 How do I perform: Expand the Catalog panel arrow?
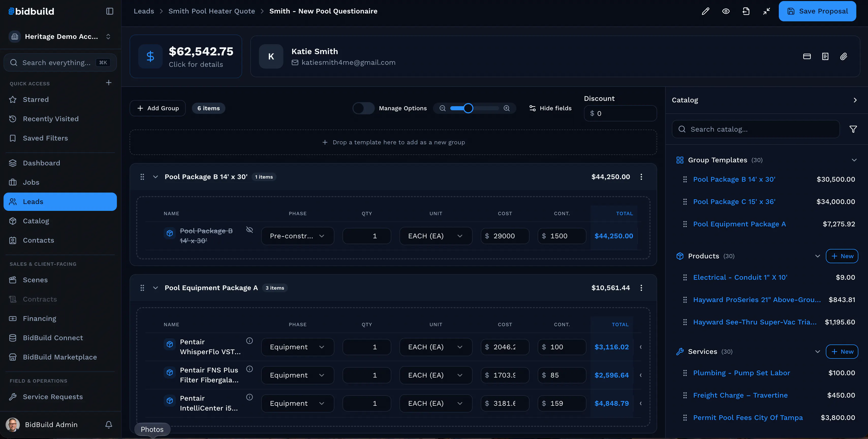[855, 100]
